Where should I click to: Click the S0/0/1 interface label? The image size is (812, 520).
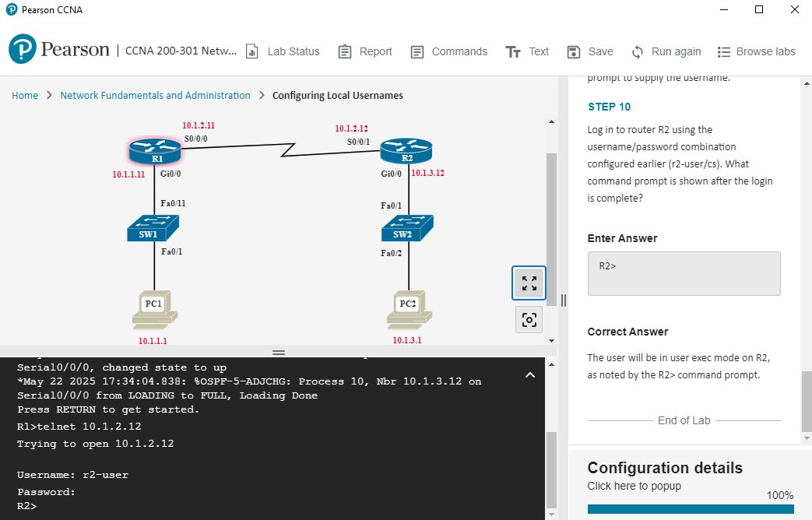(x=358, y=142)
